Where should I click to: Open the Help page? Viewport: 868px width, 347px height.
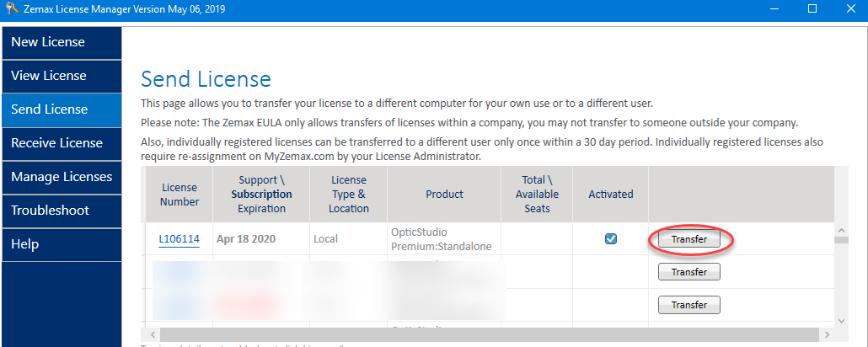(62, 245)
